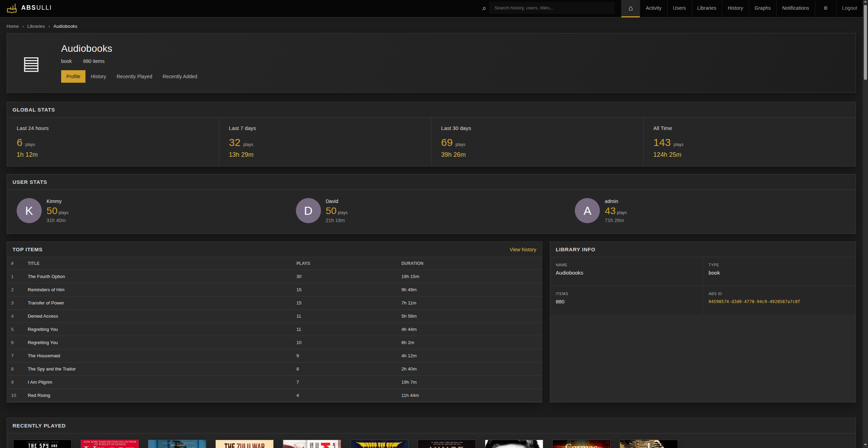
Task: Click the Audiobooks library list icon
Action: [31, 65]
